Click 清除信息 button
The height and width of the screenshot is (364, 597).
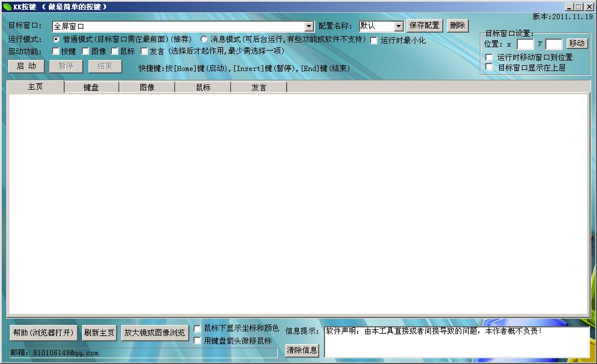coord(302,350)
